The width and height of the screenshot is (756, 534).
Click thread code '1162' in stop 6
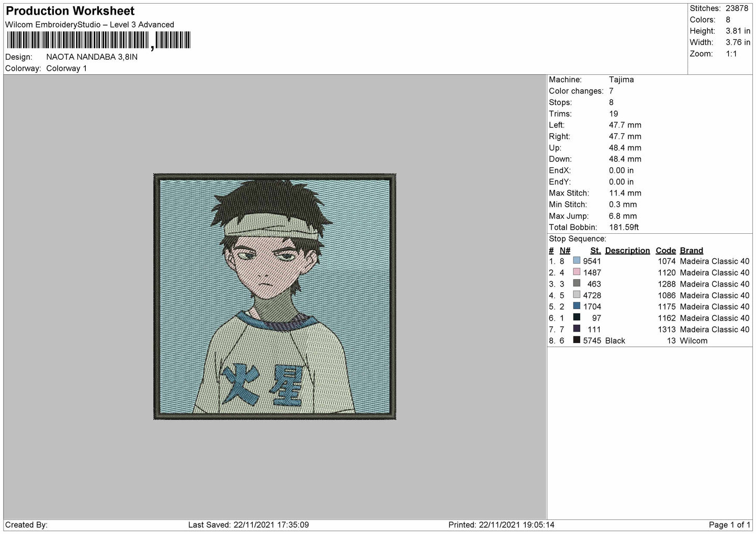click(x=667, y=319)
